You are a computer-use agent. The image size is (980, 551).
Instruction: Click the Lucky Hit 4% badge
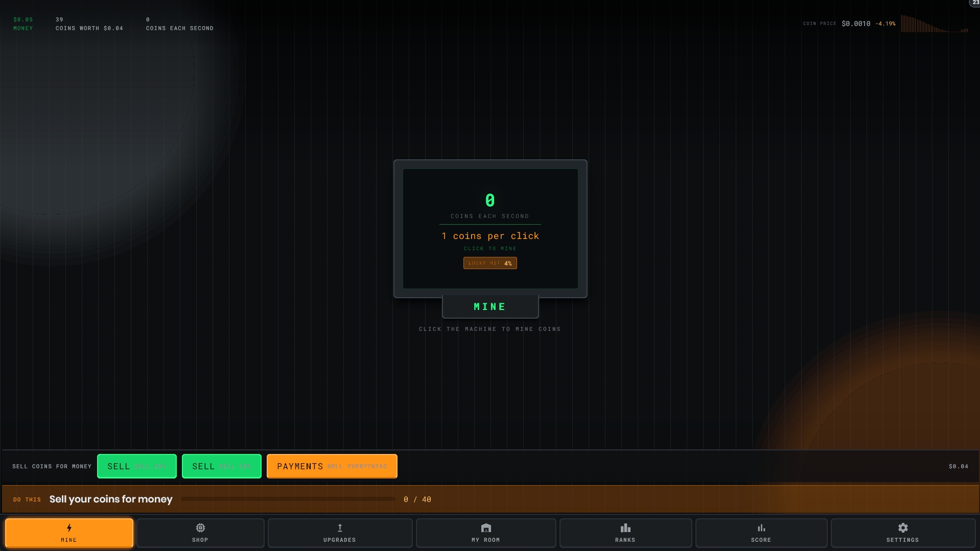click(490, 263)
